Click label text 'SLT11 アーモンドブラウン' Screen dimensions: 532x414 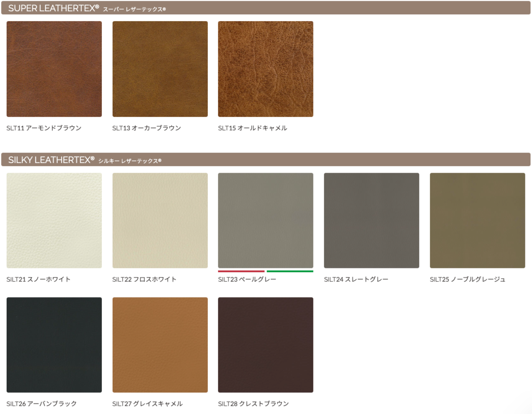[x=44, y=128]
